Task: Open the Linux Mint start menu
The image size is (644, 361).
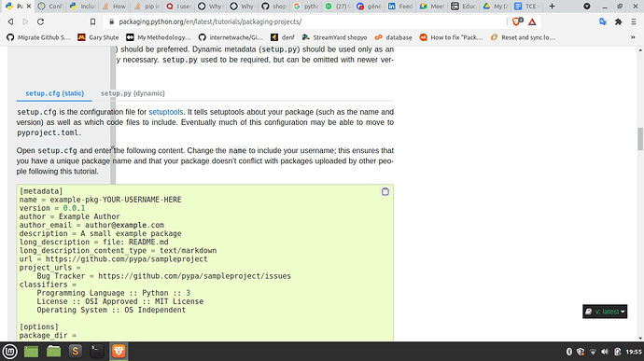Action: click(10, 352)
